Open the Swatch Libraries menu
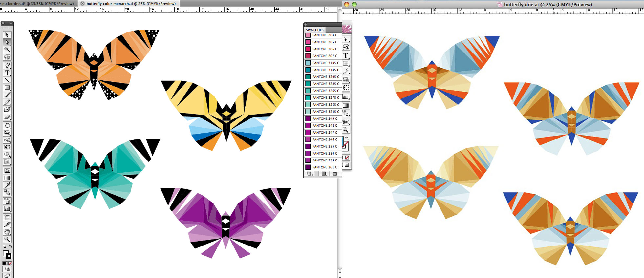Viewport: 644px width, 278px height. coord(310,174)
